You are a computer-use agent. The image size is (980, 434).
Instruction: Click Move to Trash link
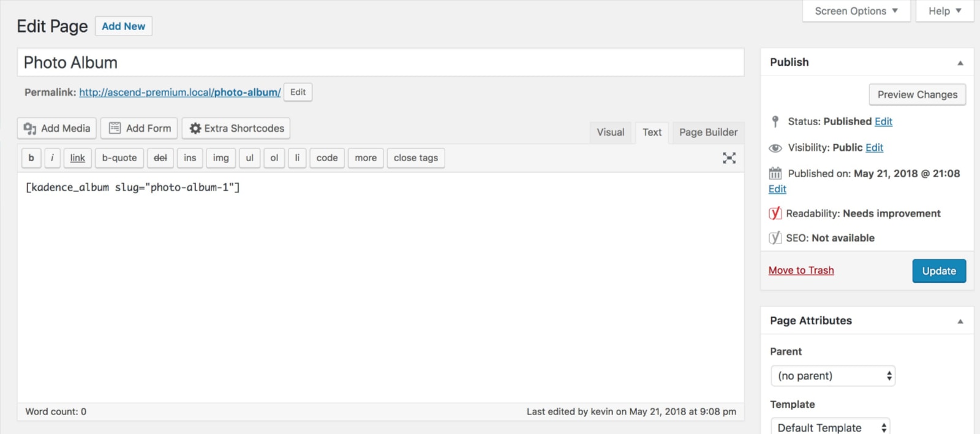click(801, 270)
